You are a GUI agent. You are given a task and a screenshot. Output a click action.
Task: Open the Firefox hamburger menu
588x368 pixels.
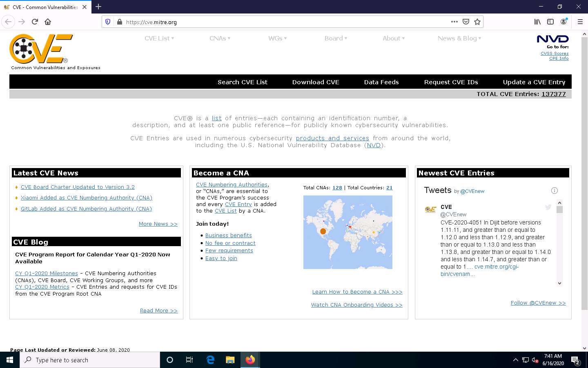(580, 22)
